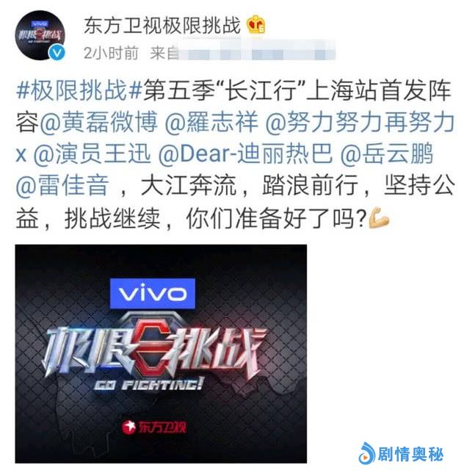Open the 东方卫视极限挑战 profile avatar
The image size is (464, 476).
tap(40, 35)
